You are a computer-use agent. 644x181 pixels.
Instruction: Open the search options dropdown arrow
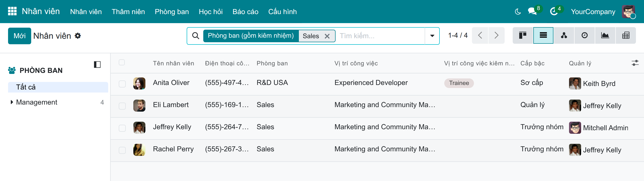(432, 36)
